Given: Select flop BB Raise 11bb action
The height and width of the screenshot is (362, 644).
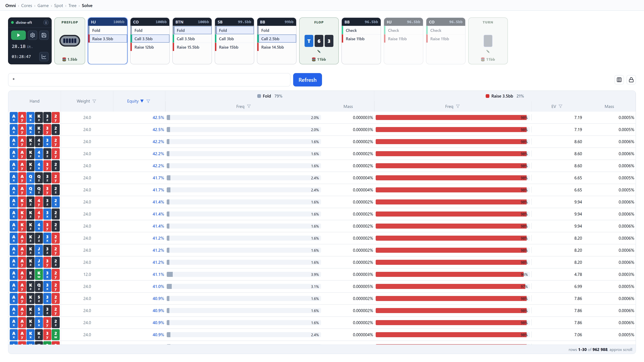Looking at the screenshot, I should 361,39.
